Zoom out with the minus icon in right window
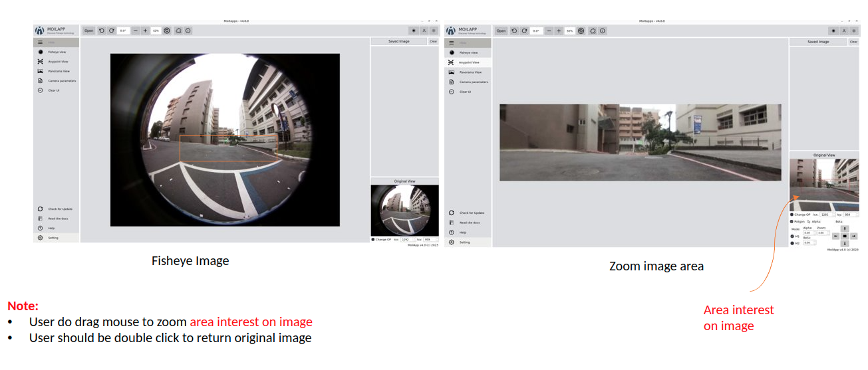 tap(549, 31)
